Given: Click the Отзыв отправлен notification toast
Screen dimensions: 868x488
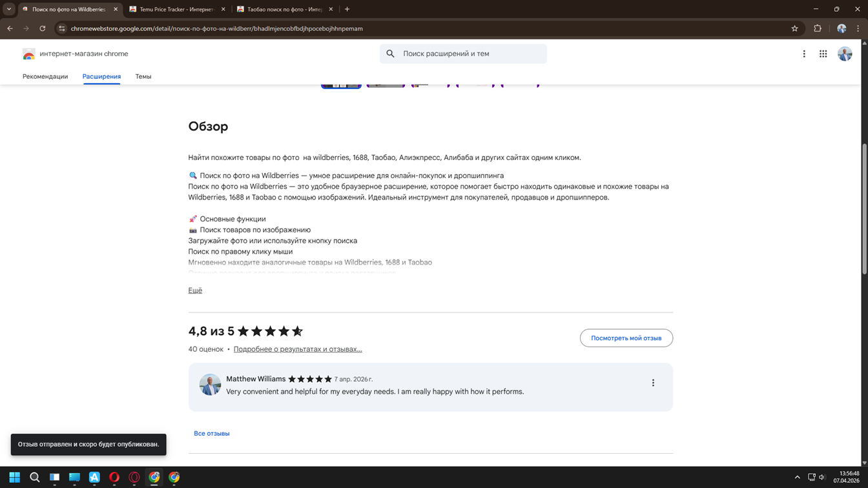Looking at the screenshot, I should (88, 445).
